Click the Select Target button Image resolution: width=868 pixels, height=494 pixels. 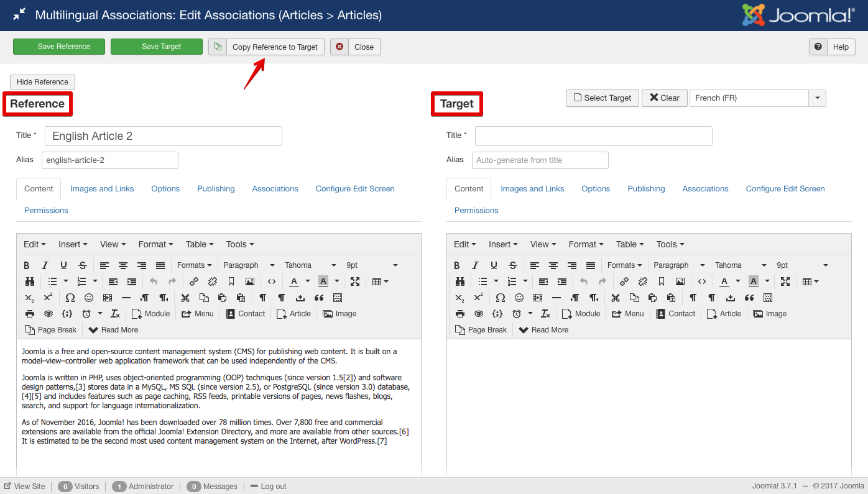(x=602, y=98)
